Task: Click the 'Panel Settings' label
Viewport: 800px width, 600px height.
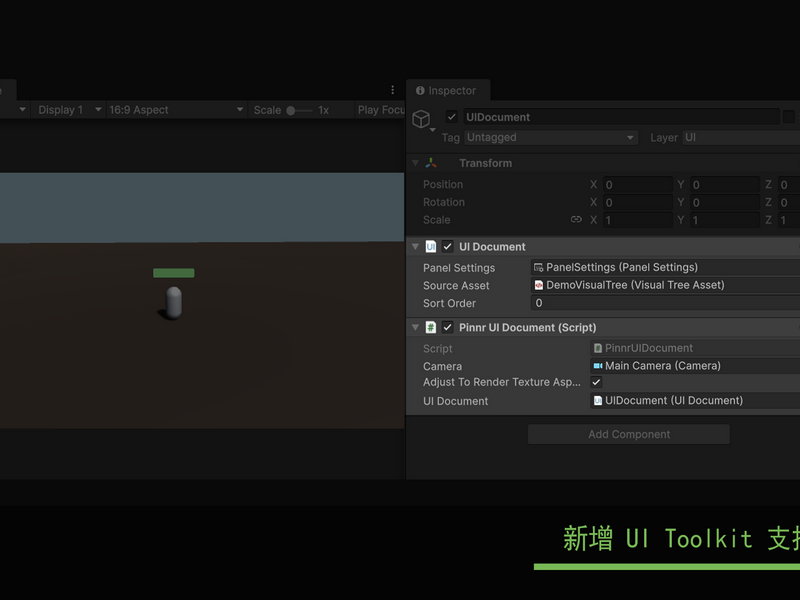Action: [x=459, y=268]
